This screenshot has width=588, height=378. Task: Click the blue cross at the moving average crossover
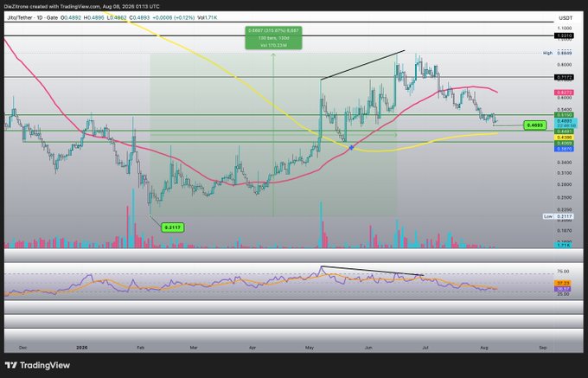coord(351,148)
